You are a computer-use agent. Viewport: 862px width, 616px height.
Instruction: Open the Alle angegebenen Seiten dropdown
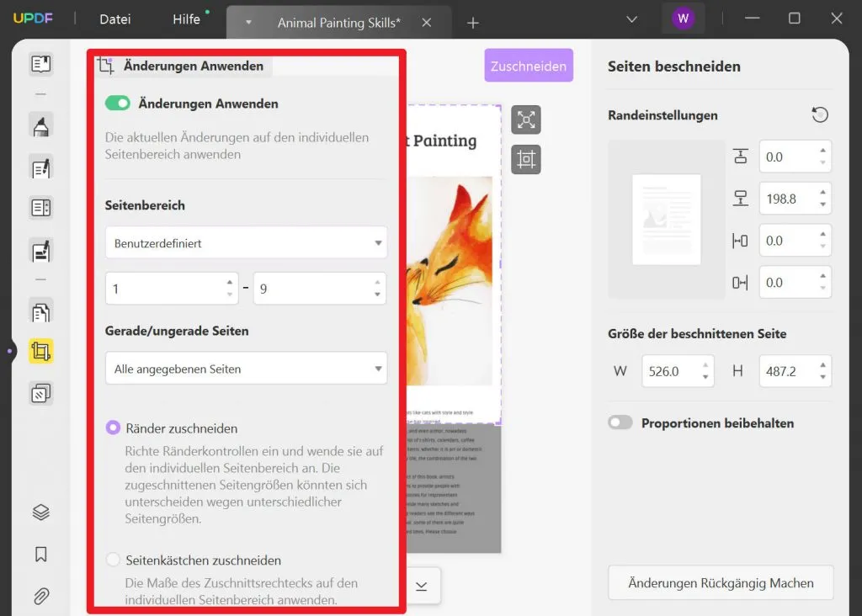[247, 369]
